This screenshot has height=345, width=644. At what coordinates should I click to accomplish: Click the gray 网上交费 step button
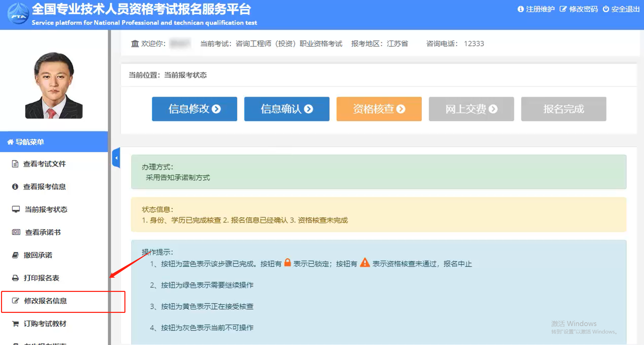(x=471, y=109)
